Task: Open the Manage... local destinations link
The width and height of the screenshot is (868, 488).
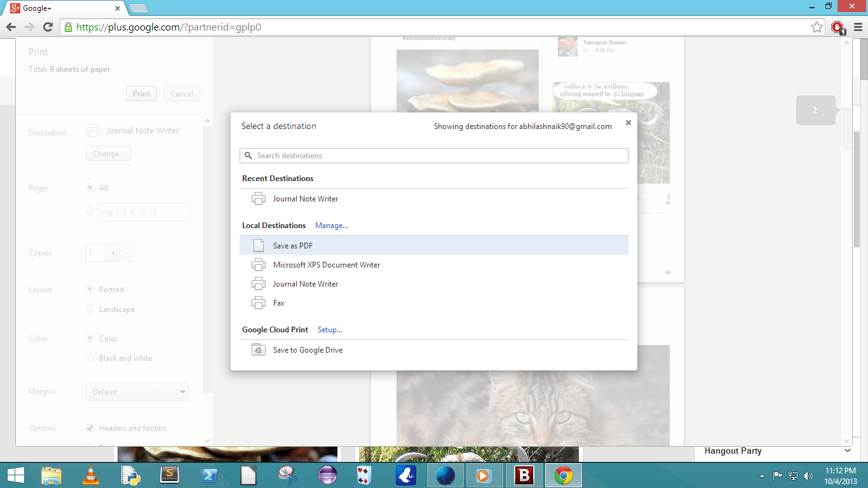Action: (332, 226)
